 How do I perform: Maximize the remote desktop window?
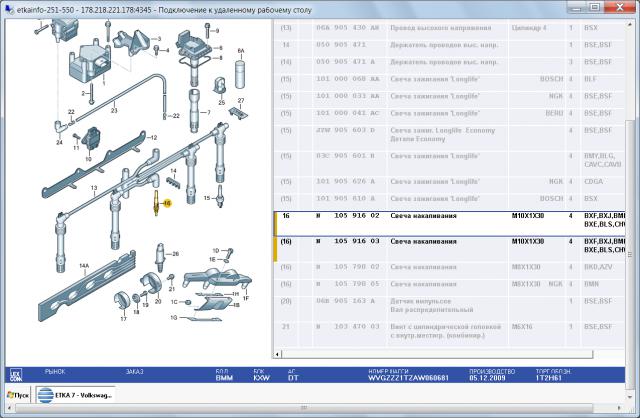click(x=595, y=7)
